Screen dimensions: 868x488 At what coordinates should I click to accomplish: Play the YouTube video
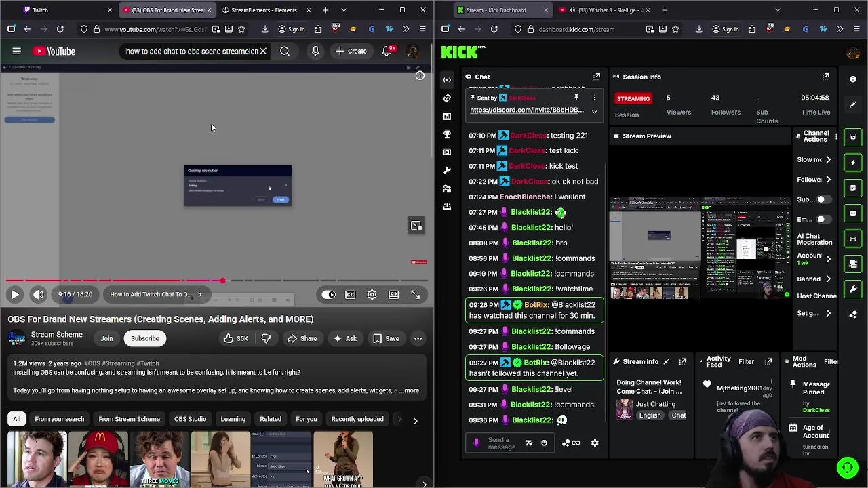point(15,294)
